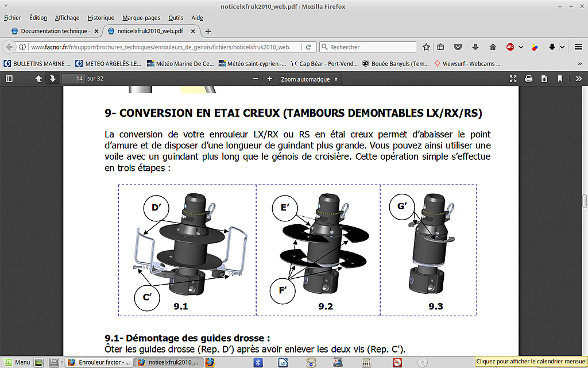Click the Bluetooth tray icon
588x368 pixels.
tap(258, 362)
